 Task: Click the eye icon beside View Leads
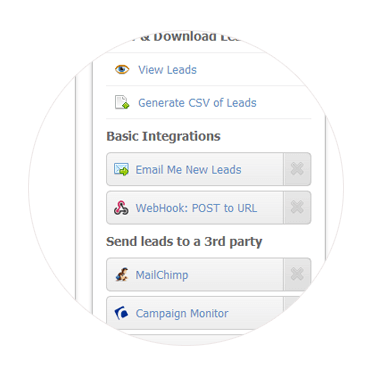[122, 70]
